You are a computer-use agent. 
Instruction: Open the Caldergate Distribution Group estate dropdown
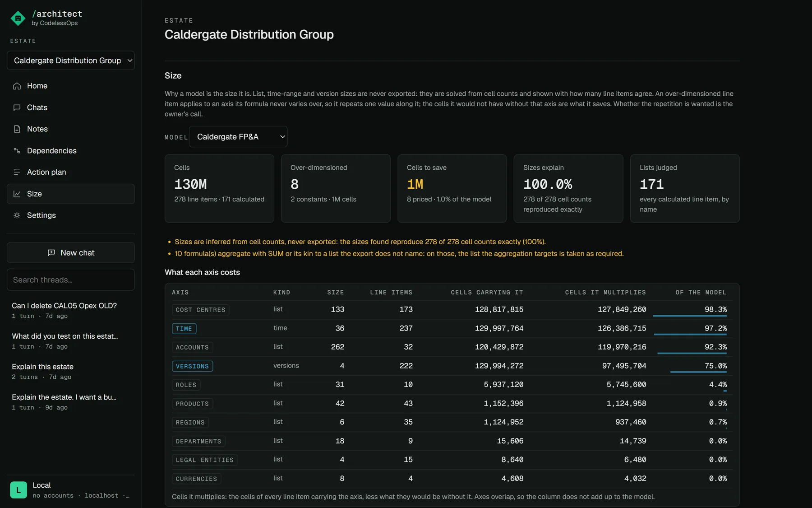(71, 61)
